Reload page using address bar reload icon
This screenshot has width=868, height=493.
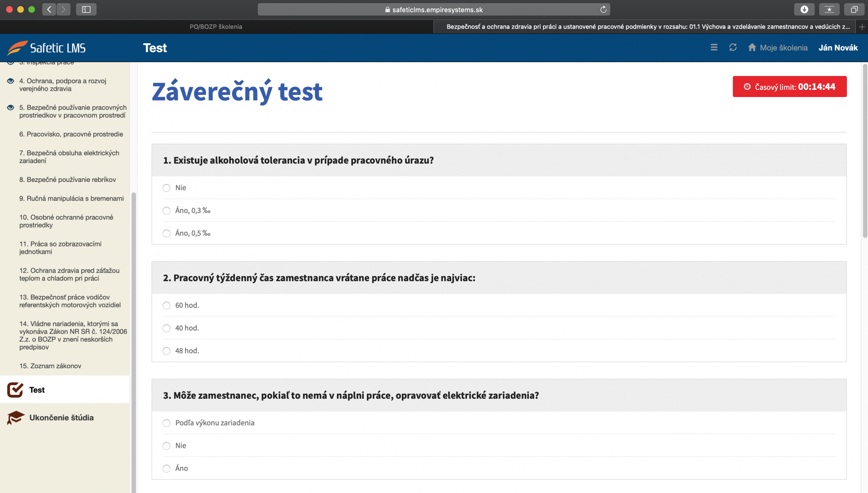(x=603, y=9)
